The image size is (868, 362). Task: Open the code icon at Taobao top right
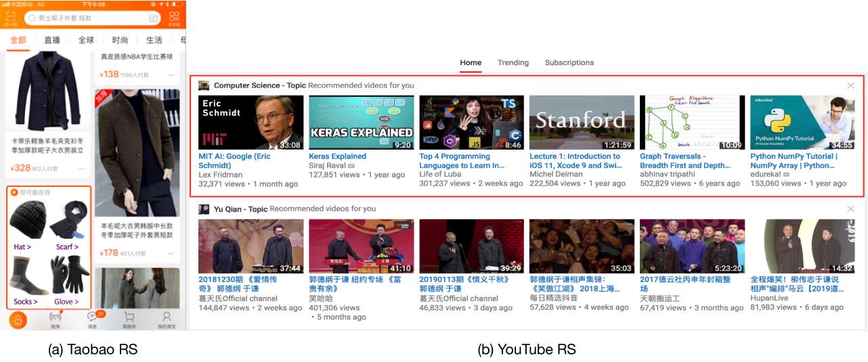click(174, 18)
